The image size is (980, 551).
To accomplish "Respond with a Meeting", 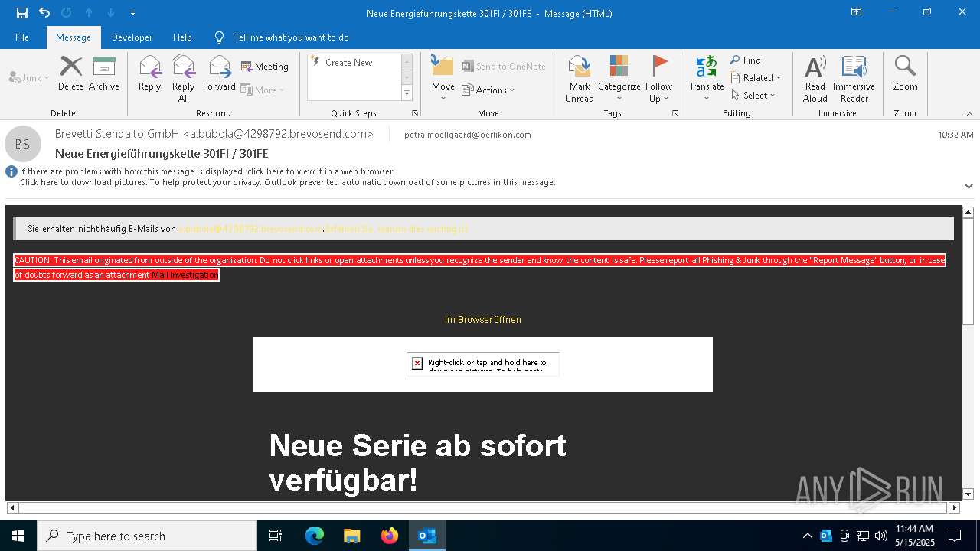I will (265, 67).
